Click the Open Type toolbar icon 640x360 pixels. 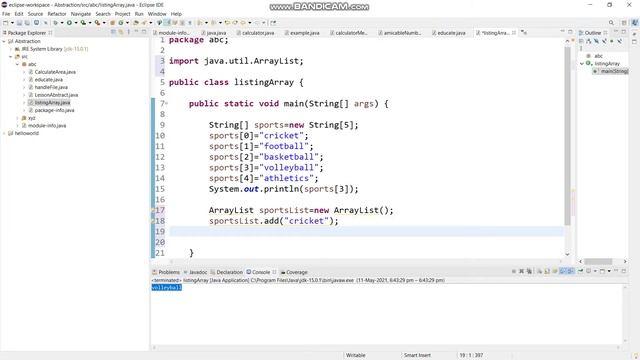pos(136,23)
